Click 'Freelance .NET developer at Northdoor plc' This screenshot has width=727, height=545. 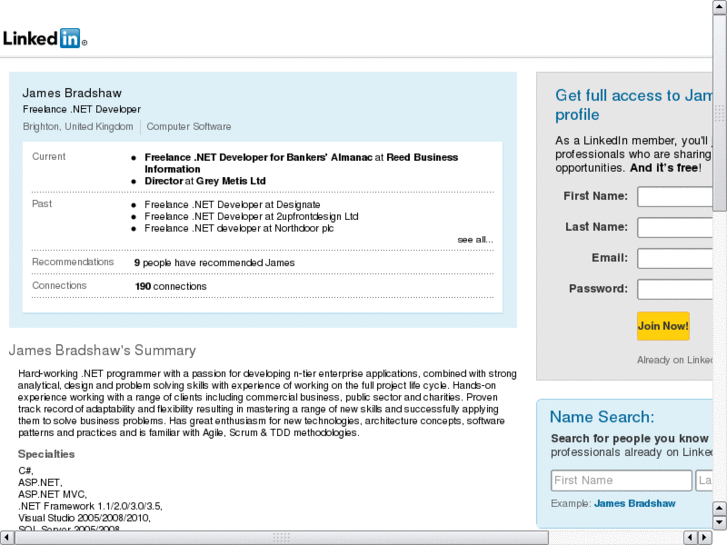click(x=239, y=228)
